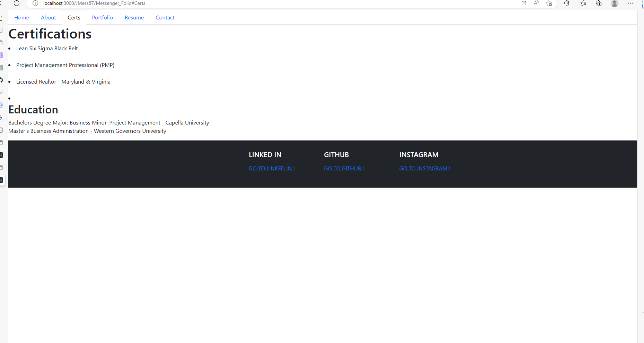Switch to the Portfolio tab

pos(102,17)
